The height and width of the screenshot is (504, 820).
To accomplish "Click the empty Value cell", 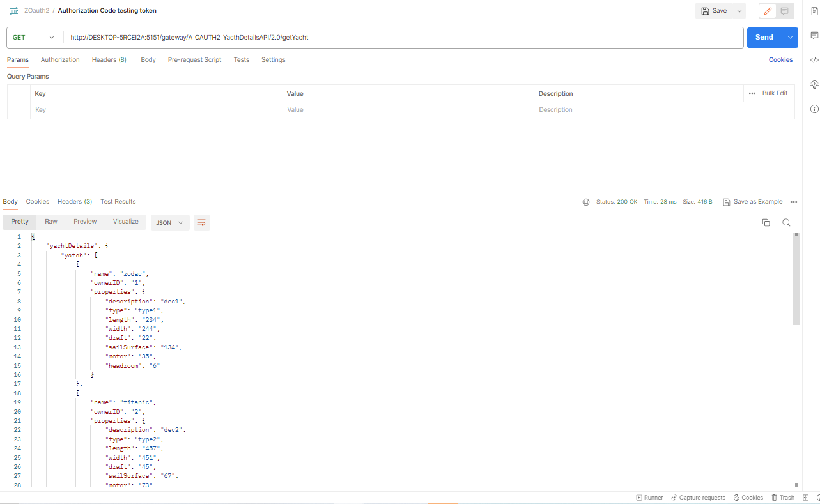I will (x=408, y=110).
